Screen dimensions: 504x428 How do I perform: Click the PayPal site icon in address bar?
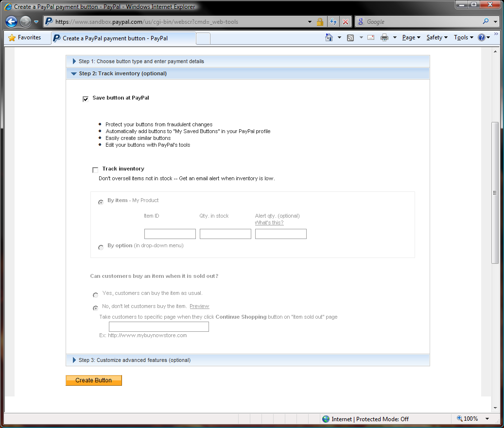pyautogui.click(x=49, y=21)
